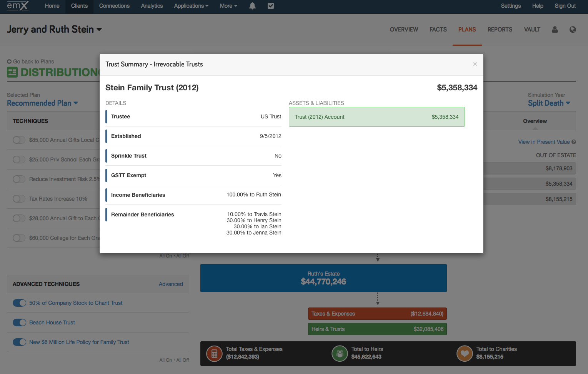Click the Total to Heirs people icon
Viewport: 588px width, 374px height.
pyautogui.click(x=340, y=354)
